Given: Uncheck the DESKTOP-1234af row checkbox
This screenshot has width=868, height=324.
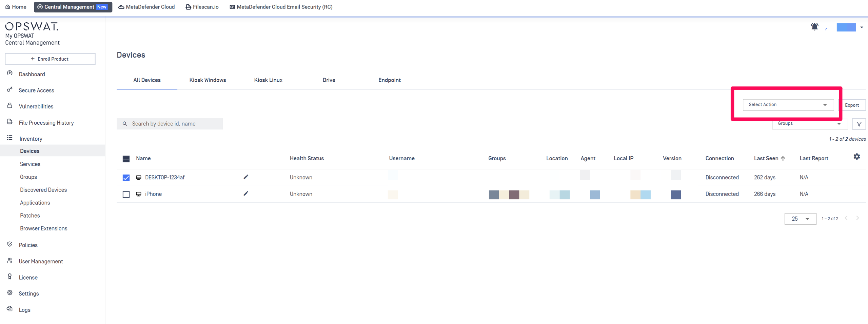Looking at the screenshot, I should 126,178.
